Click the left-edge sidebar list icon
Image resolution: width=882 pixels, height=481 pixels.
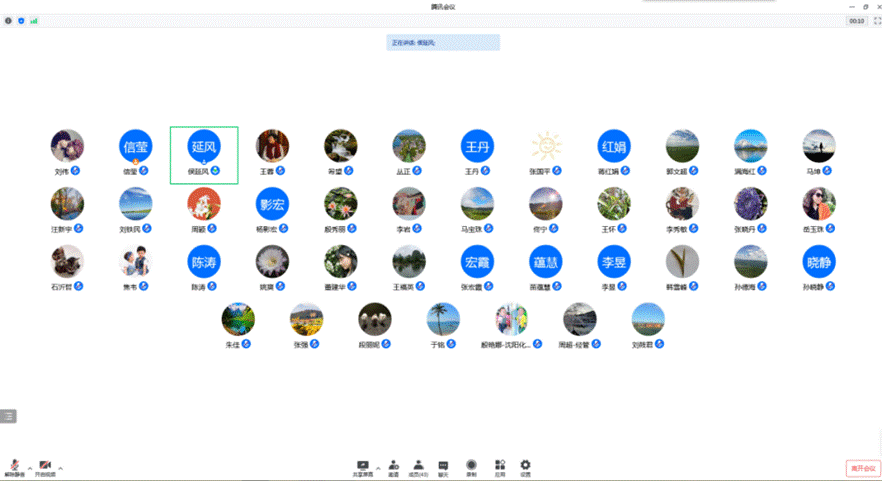(x=8, y=416)
